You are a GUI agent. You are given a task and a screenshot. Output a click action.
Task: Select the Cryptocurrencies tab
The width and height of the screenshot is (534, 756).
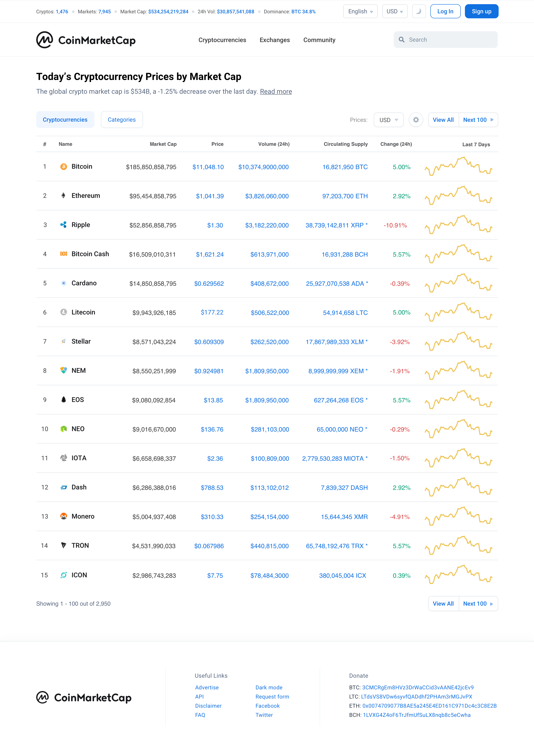pos(65,120)
